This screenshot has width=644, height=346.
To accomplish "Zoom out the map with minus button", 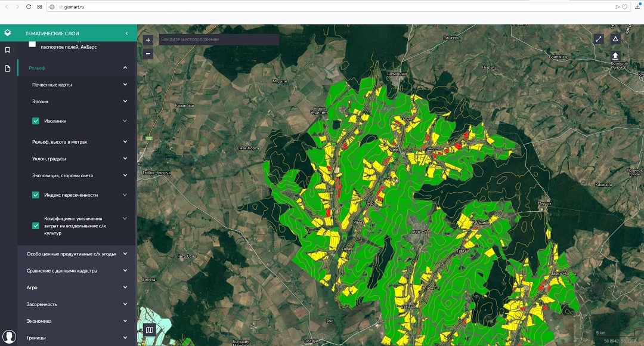I will pos(148,54).
